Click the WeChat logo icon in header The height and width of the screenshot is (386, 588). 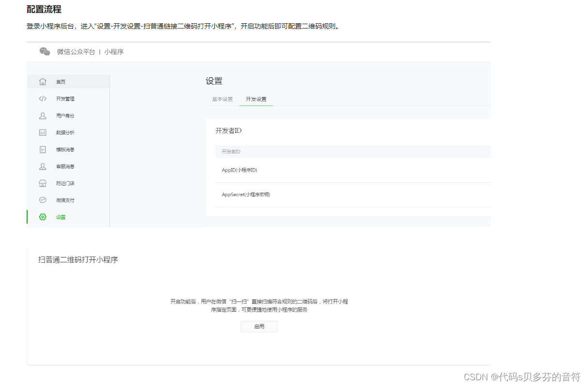pyautogui.click(x=45, y=52)
